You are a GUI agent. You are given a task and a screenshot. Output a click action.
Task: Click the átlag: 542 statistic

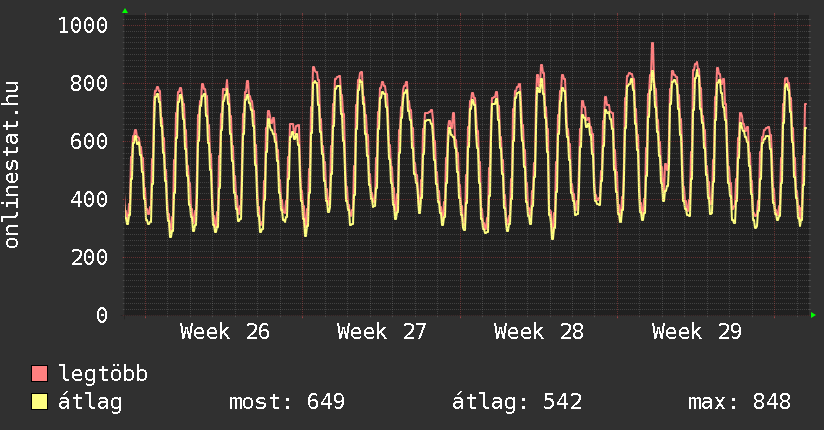click(x=517, y=402)
